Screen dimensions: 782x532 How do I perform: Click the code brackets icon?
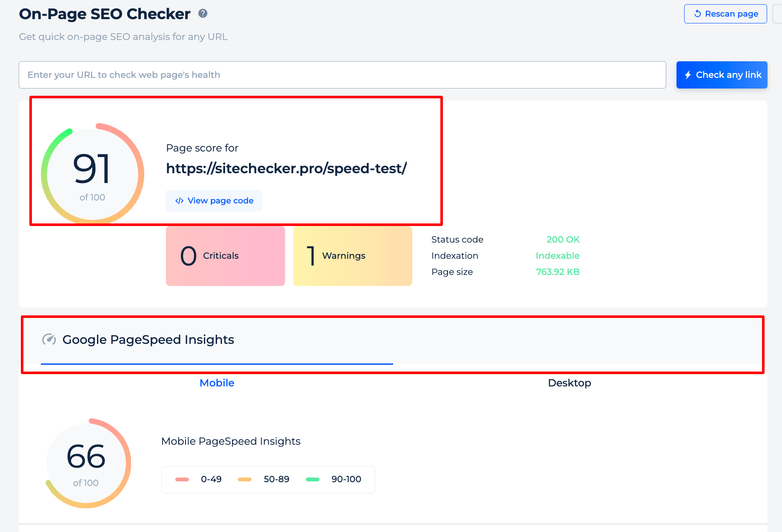(x=180, y=201)
